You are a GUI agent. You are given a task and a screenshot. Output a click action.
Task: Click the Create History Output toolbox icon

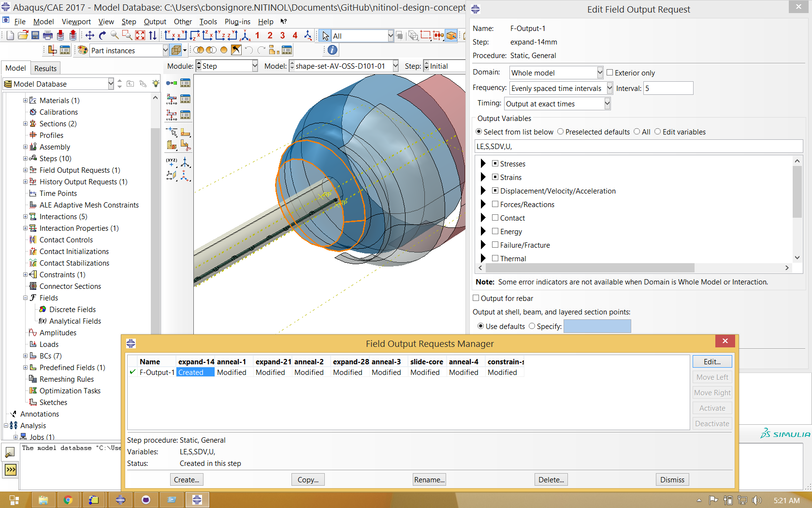(x=172, y=115)
